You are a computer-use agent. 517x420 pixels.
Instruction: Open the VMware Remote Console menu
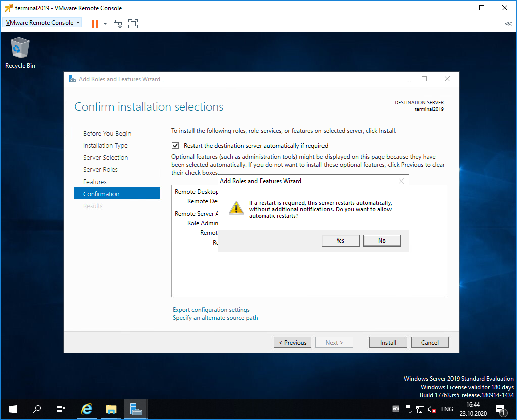point(42,22)
